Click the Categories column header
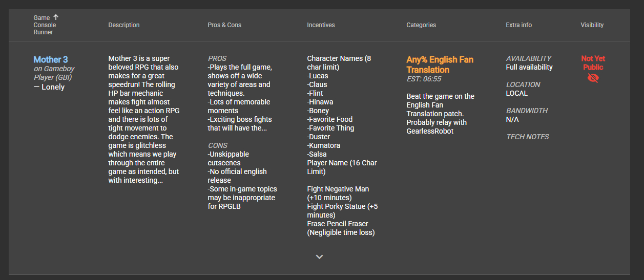Image resolution: width=644 pixels, height=280 pixels. coord(421,25)
